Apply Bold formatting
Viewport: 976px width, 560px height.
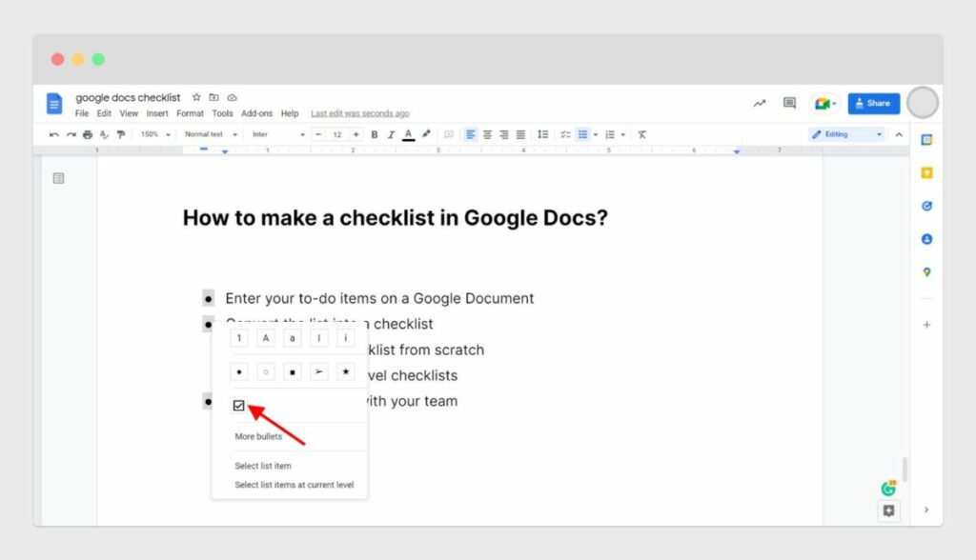click(375, 133)
